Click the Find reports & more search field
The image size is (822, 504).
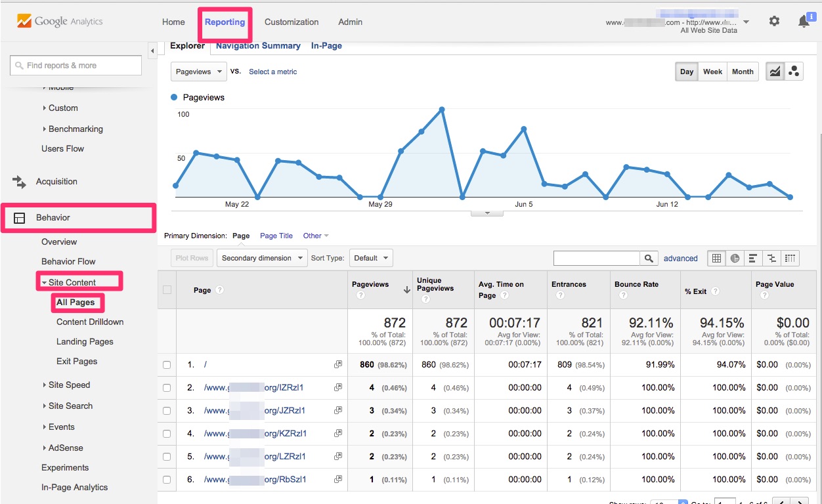[76, 66]
